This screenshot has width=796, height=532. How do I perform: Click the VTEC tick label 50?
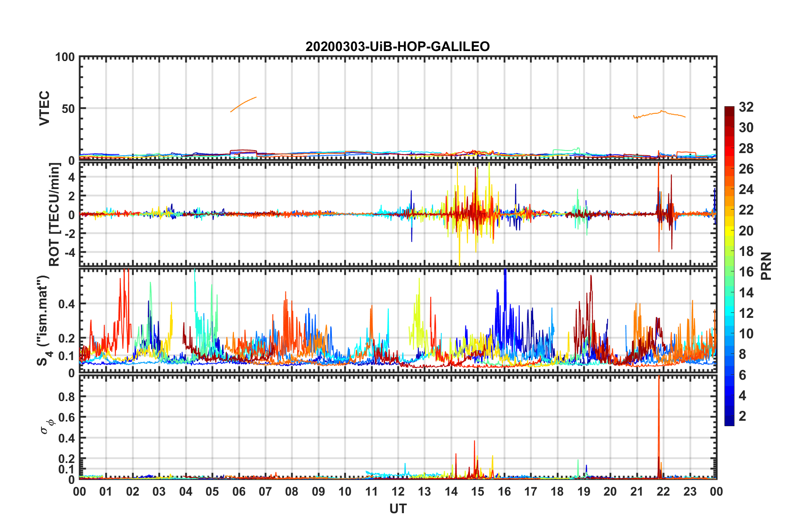[x=68, y=109]
